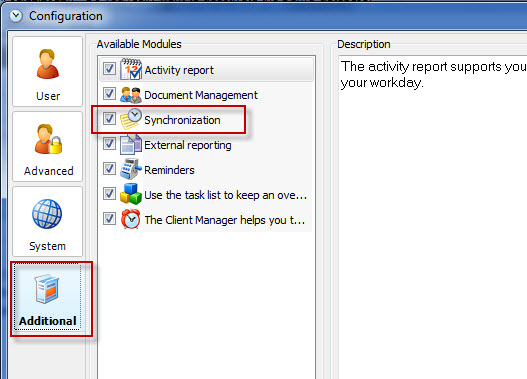This screenshot has width=527, height=379.
Task: Click the task list colored cubes icon
Action: [131, 194]
